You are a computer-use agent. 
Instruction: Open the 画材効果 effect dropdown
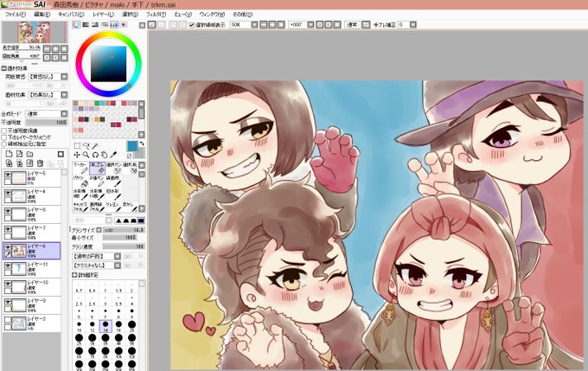(x=64, y=95)
